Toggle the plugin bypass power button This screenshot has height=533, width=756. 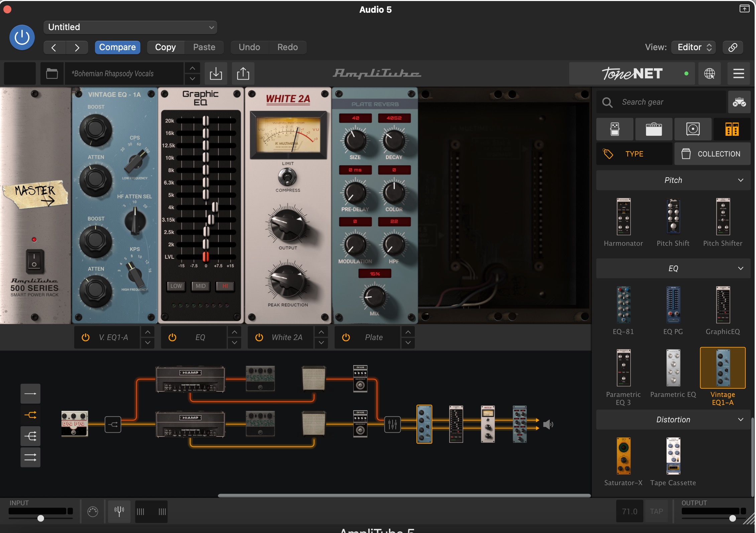pos(22,37)
